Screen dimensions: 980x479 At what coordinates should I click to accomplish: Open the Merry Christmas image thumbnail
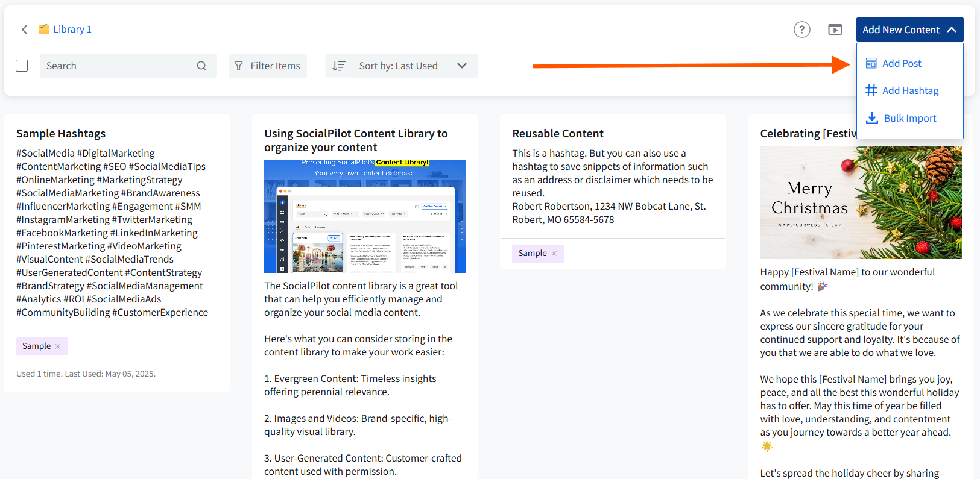click(x=861, y=202)
